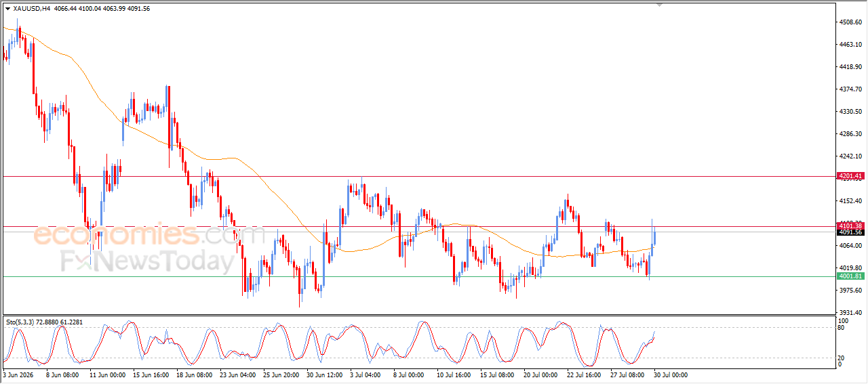The image size is (868, 384).
Task: Click the FxNewsToday watermark logo
Action: pyautogui.click(x=148, y=261)
